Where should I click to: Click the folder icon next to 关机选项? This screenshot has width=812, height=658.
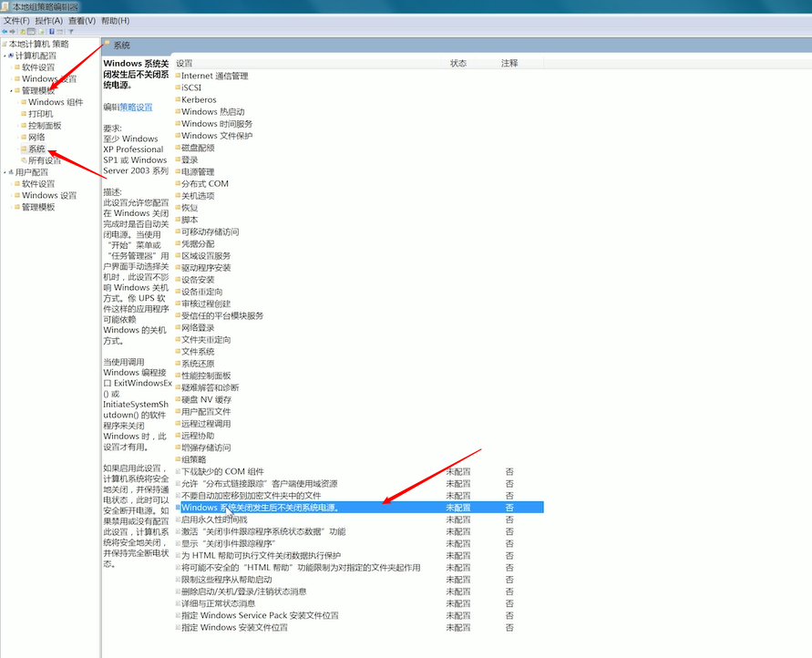tap(178, 196)
